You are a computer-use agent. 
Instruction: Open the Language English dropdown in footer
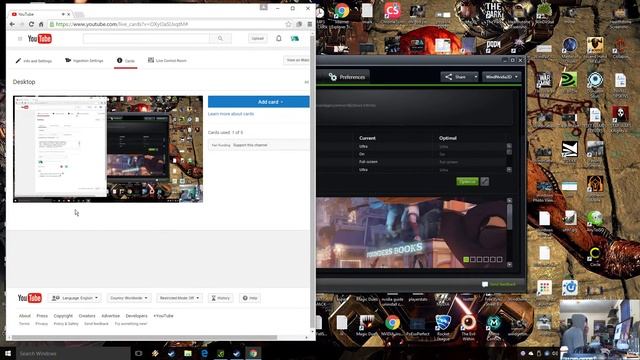[75, 298]
